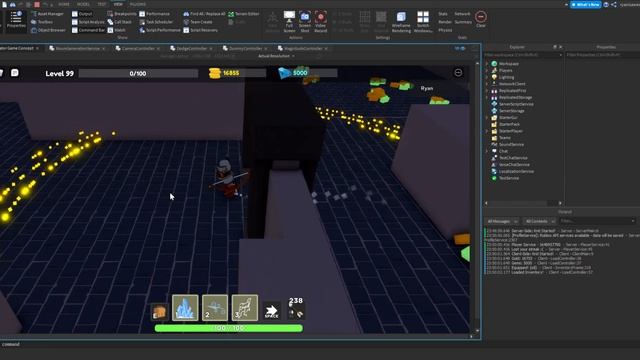Open the Watch window

[117, 30]
